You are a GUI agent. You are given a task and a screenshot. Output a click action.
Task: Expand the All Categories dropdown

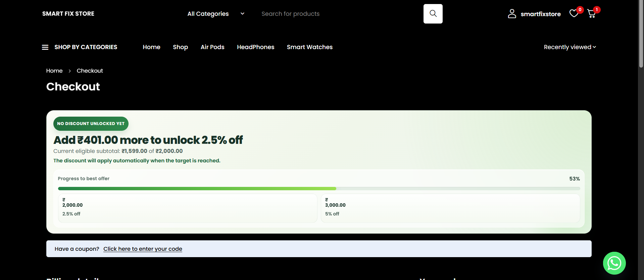coord(216,14)
